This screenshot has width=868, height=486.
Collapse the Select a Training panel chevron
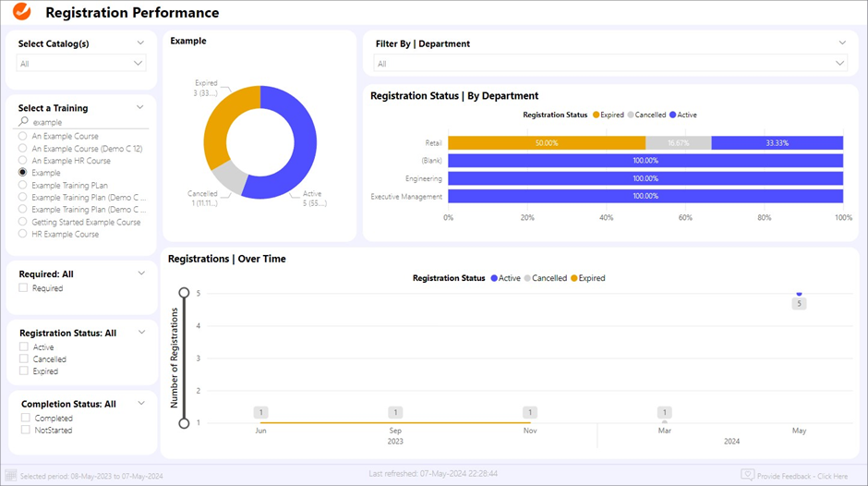pyautogui.click(x=140, y=107)
